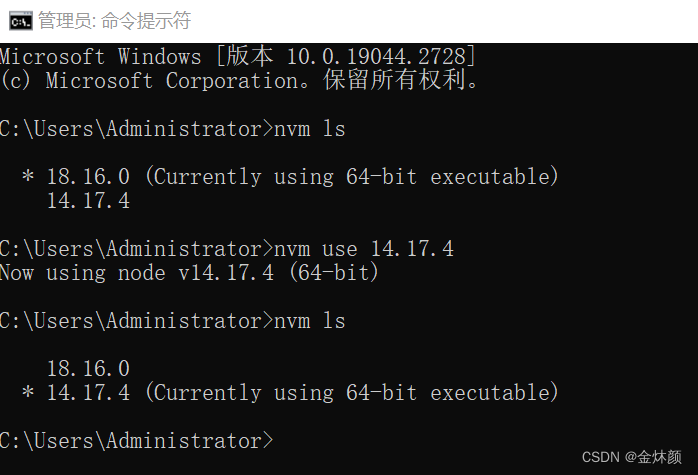
Task: Click the asterisk beside 18.16.0
Action: pos(28,176)
